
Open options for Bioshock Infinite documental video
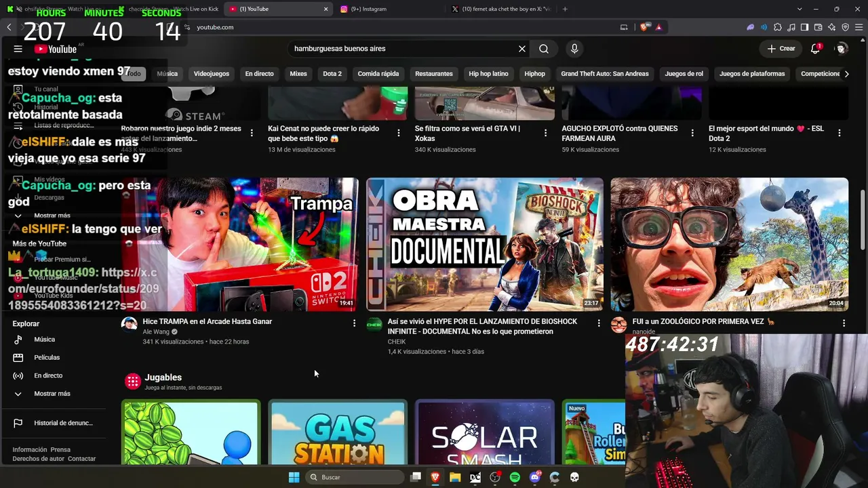tap(599, 323)
